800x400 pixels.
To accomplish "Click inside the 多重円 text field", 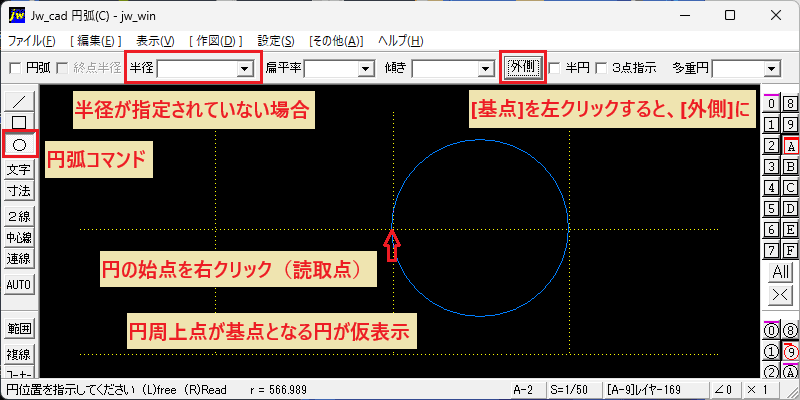I will pyautogui.click(x=738, y=68).
